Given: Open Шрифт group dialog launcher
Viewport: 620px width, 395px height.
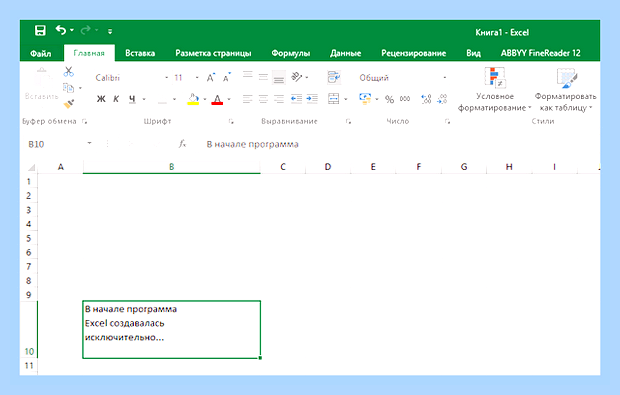Looking at the screenshot, I should click(231, 121).
